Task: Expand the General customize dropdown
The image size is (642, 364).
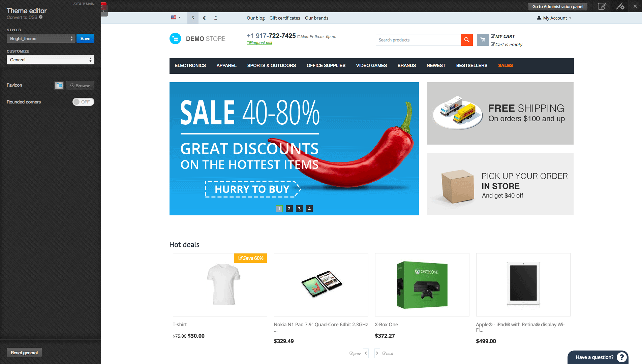Action: tap(51, 60)
